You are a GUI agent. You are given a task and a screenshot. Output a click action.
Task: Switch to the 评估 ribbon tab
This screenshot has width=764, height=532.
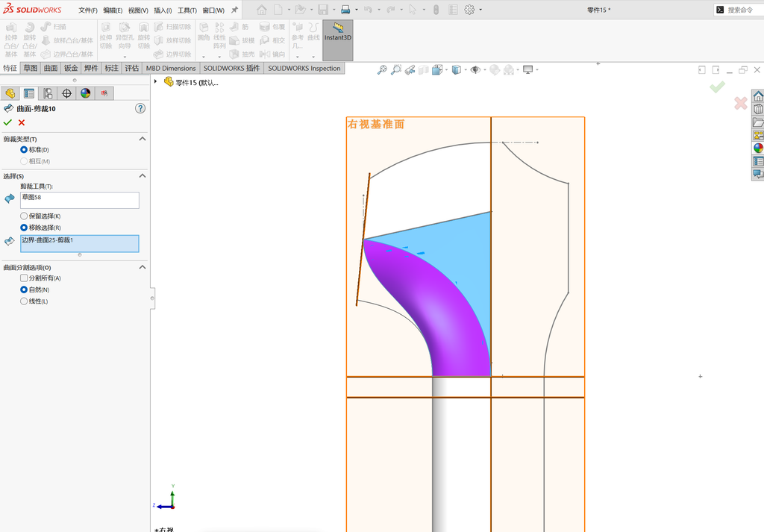click(131, 68)
